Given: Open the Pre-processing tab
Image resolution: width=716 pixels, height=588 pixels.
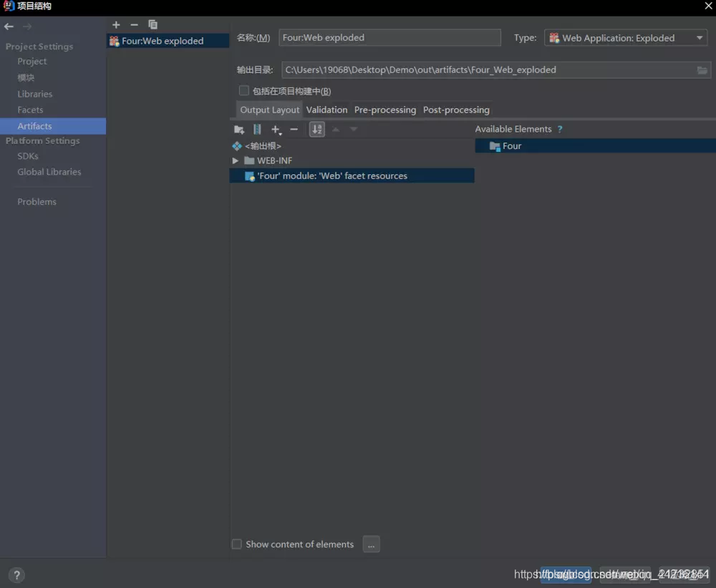Looking at the screenshot, I should point(385,110).
